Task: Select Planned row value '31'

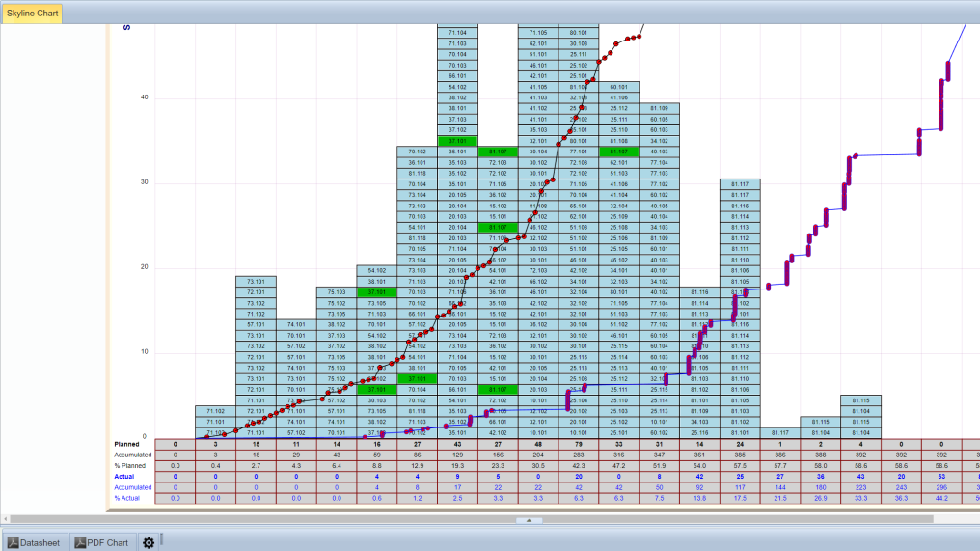Action: tap(659, 444)
